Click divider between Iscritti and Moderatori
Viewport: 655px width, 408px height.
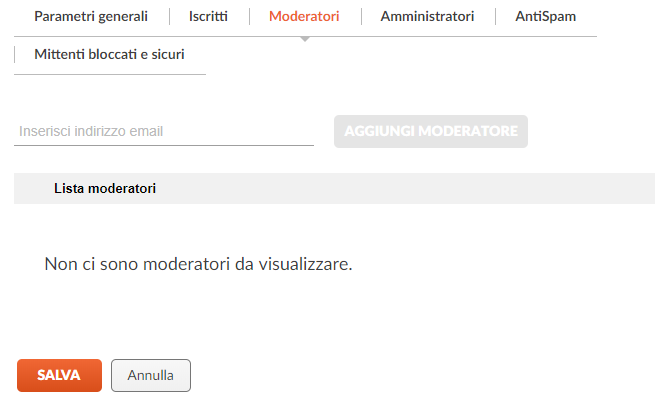249,17
